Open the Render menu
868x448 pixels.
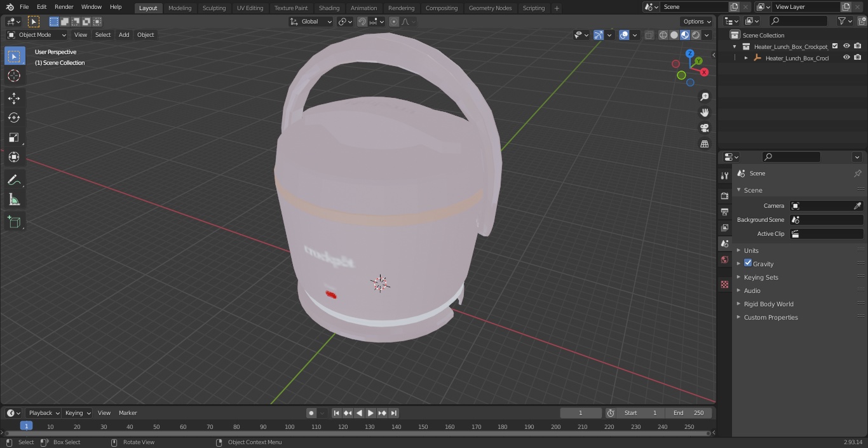[64, 7]
